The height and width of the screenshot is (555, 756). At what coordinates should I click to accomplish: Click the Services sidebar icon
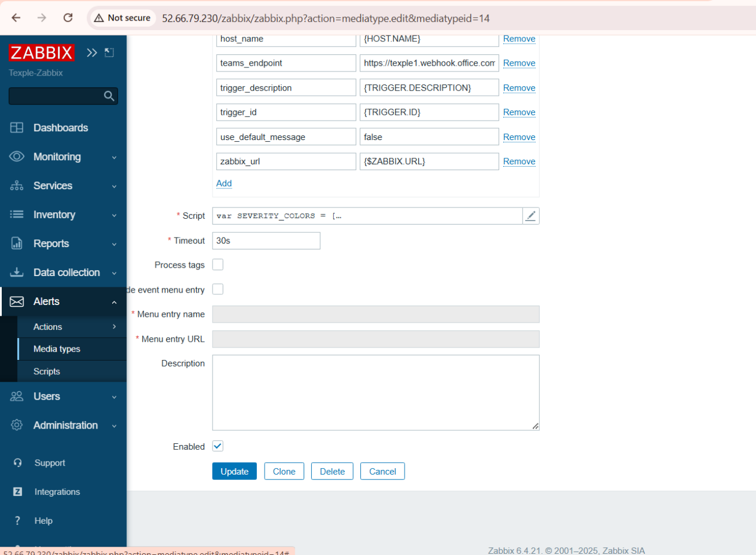click(x=16, y=186)
